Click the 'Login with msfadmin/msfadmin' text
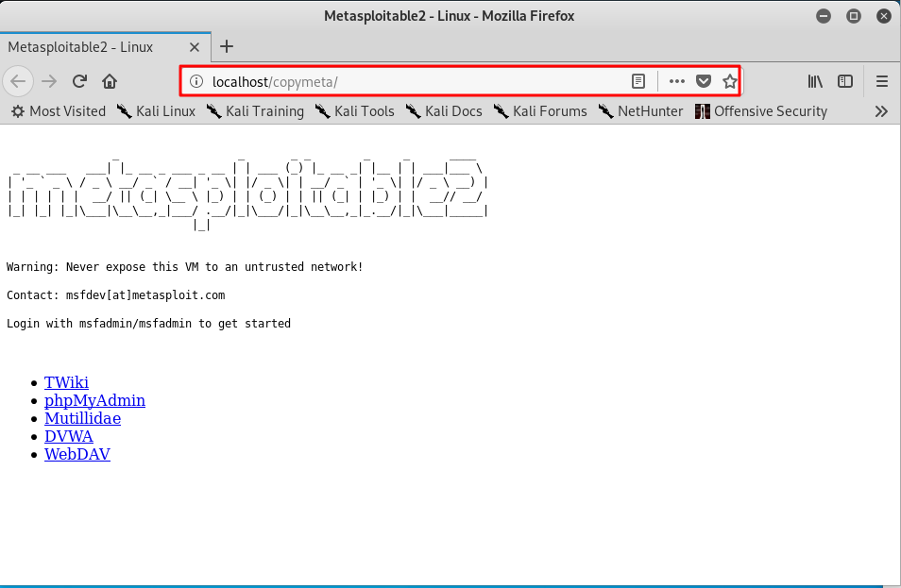Viewport: 901px width, 588px height. 149,324
